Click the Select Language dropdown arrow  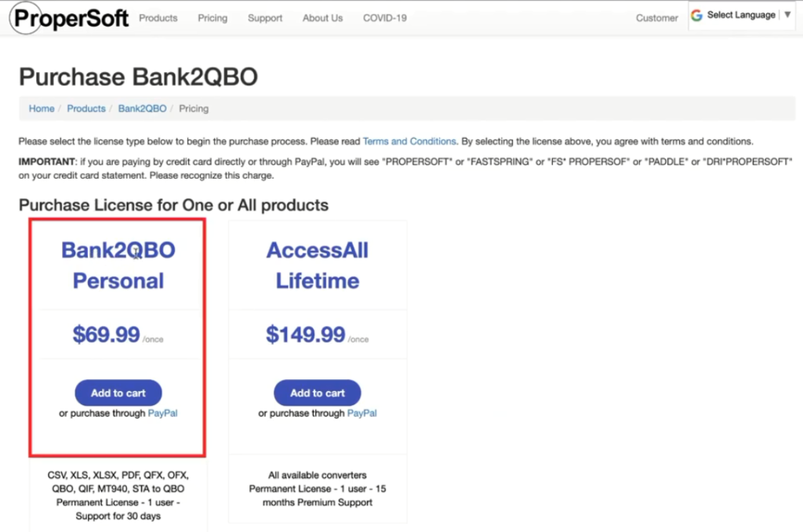[x=787, y=14]
